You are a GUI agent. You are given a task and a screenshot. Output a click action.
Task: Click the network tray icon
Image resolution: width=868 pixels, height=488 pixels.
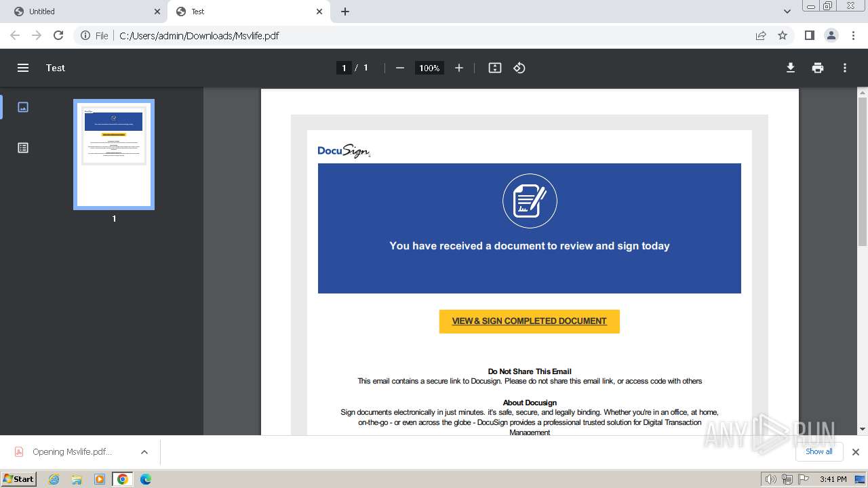(x=787, y=479)
